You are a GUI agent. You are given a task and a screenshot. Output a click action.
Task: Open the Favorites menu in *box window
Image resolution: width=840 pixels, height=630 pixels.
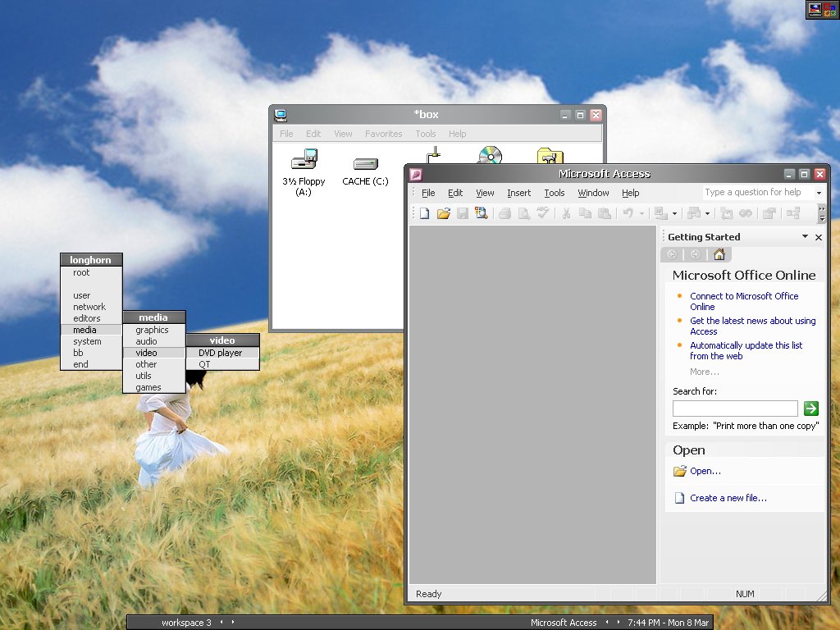[384, 134]
